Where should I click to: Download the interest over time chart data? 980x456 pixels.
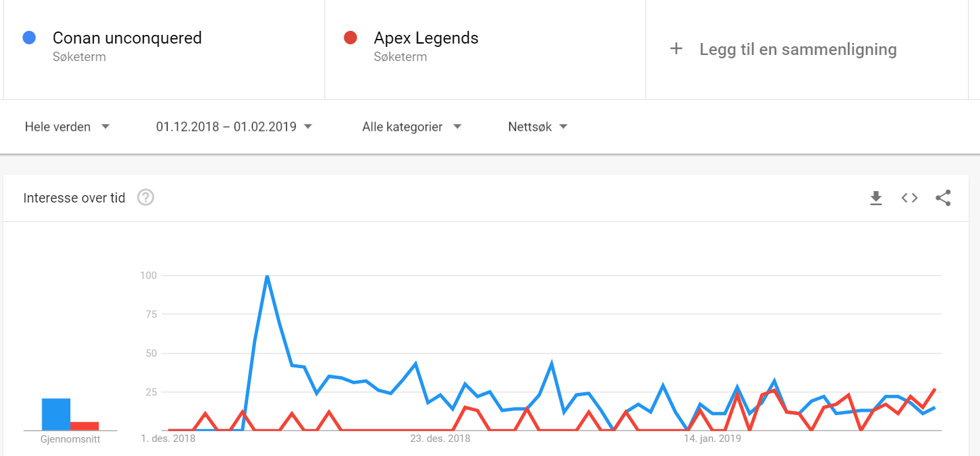pyautogui.click(x=875, y=198)
